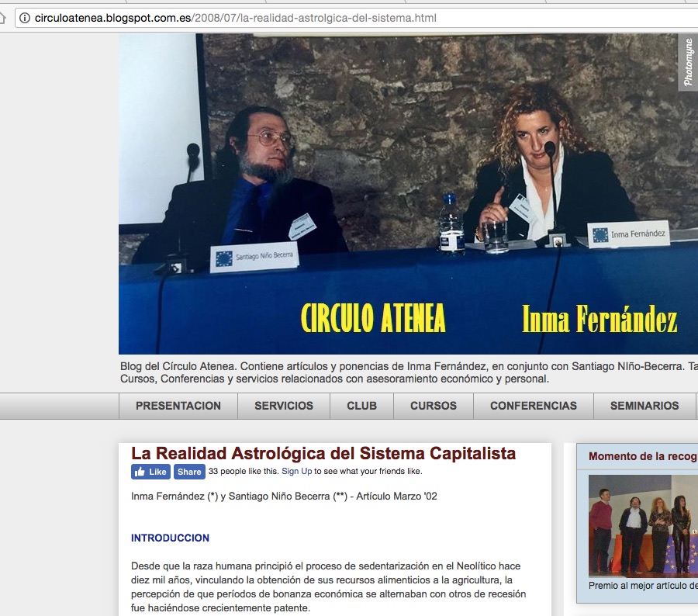Click the Premio al mejor artículo caption
698x616 pixels.
[642, 586]
